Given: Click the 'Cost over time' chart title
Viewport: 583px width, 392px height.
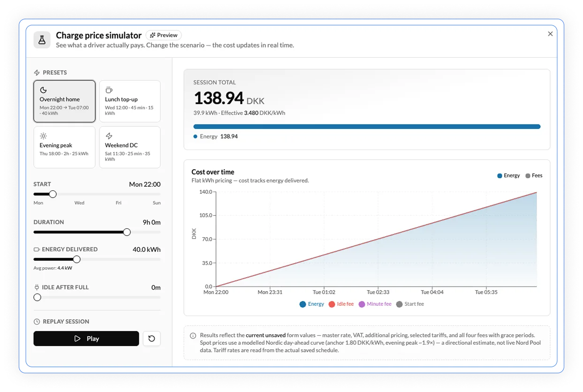Looking at the screenshot, I should pos(213,172).
